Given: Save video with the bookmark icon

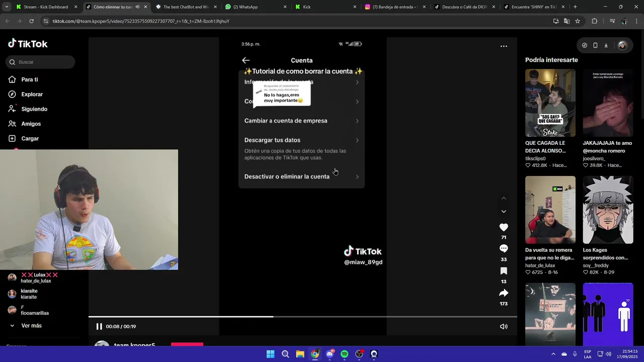Looking at the screenshot, I should 504,271.
